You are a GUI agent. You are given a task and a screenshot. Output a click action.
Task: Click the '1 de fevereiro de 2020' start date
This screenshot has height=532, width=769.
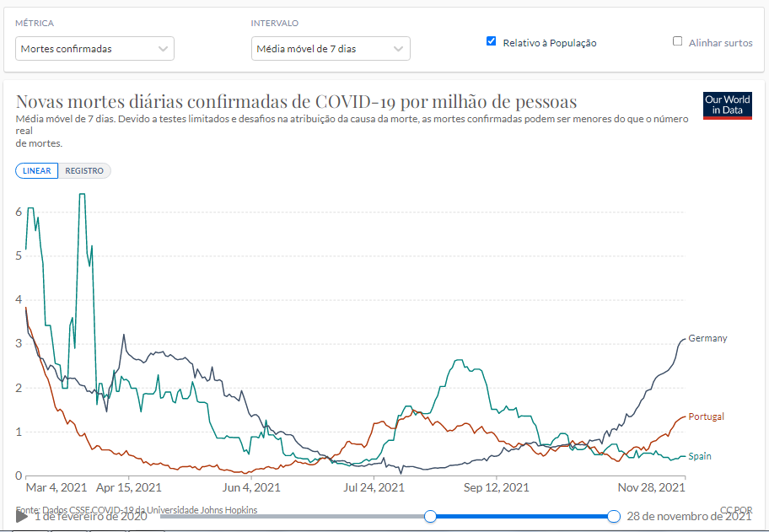point(90,517)
